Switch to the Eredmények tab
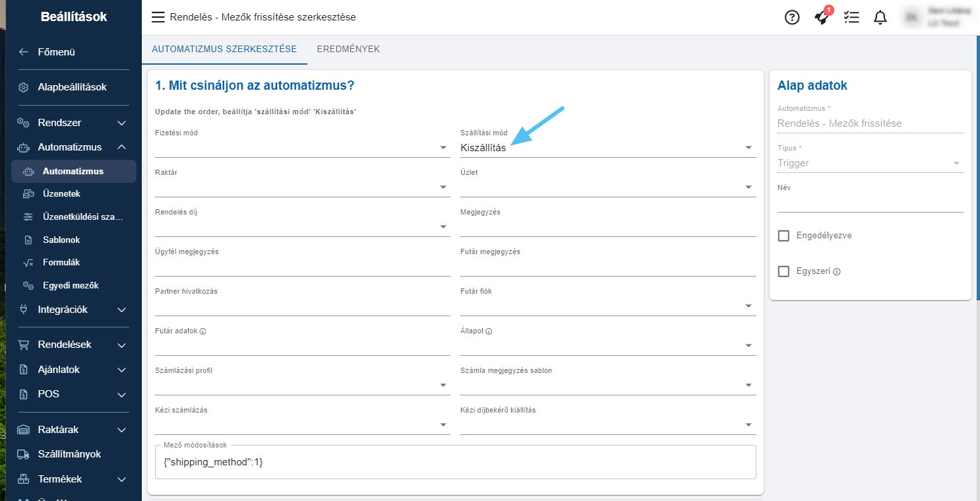980x501 pixels. (x=348, y=50)
